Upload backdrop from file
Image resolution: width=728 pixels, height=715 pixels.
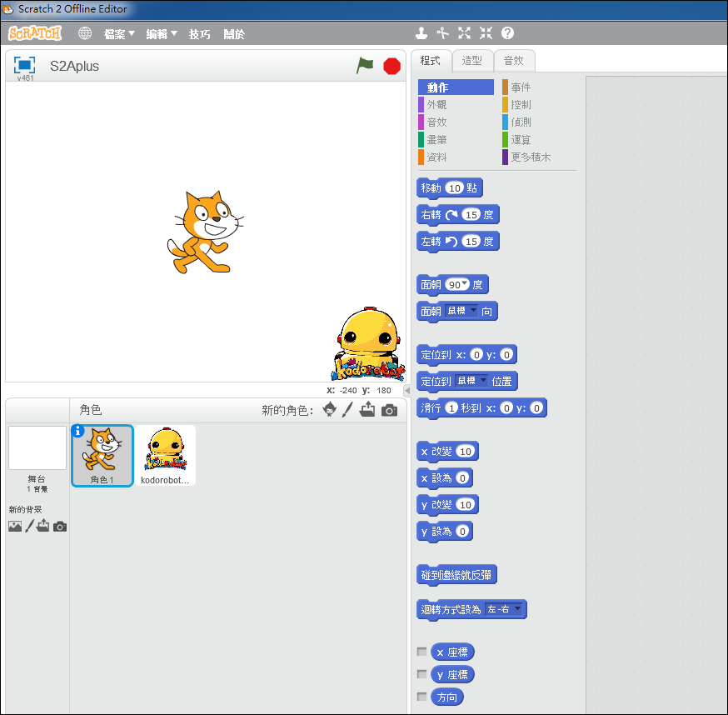pos(42,526)
